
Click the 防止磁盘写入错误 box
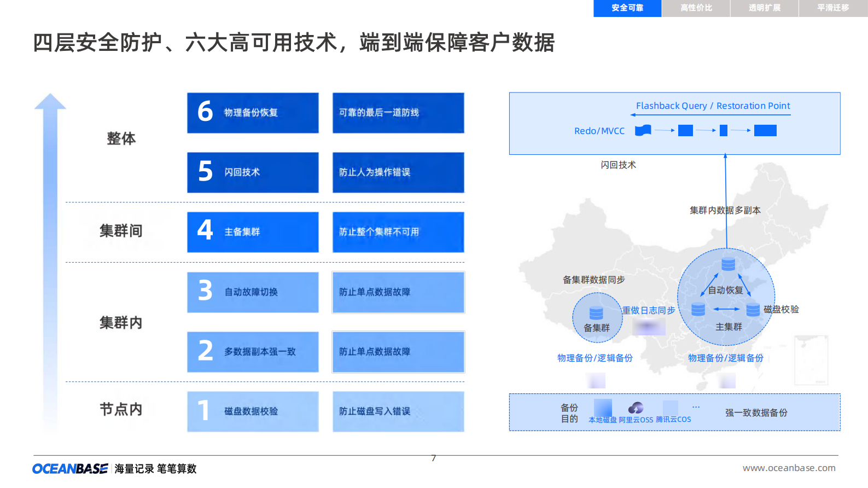[x=398, y=411]
